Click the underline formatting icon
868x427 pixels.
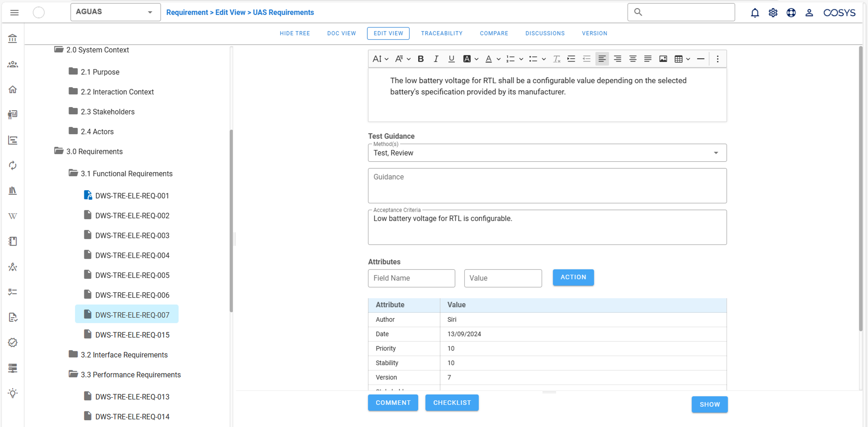(451, 59)
